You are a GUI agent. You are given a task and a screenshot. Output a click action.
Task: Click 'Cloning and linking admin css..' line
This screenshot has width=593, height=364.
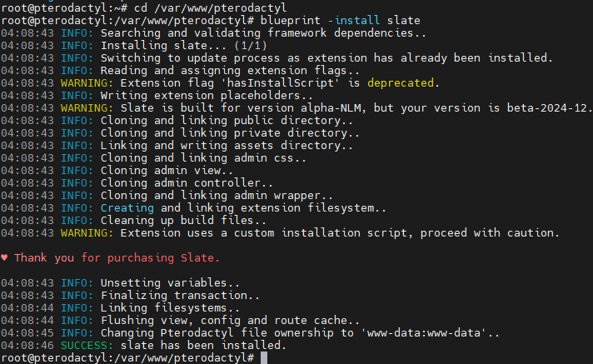(x=203, y=157)
